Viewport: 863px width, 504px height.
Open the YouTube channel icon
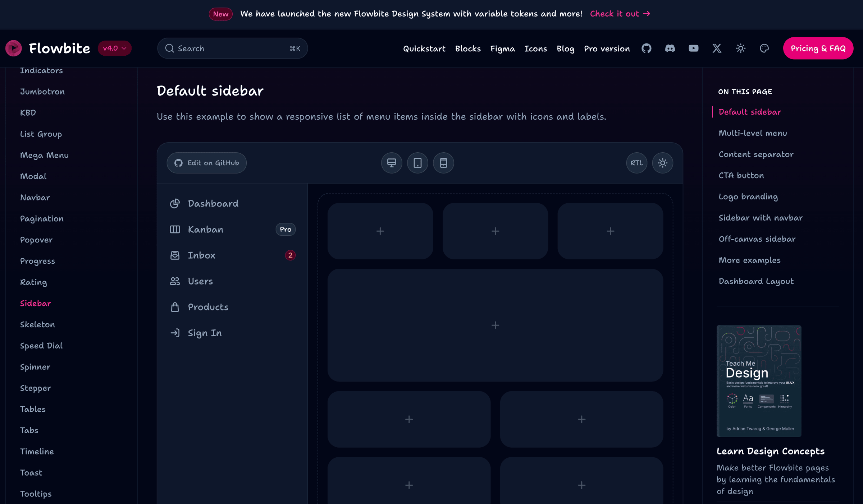tap(693, 48)
